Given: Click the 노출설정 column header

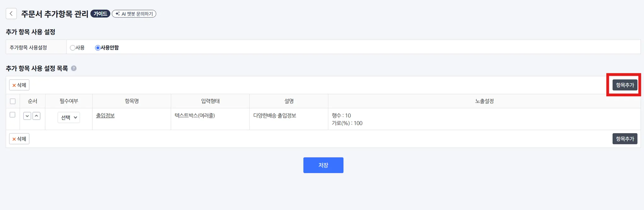Looking at the screenshot, I should [x=484, y=101].
